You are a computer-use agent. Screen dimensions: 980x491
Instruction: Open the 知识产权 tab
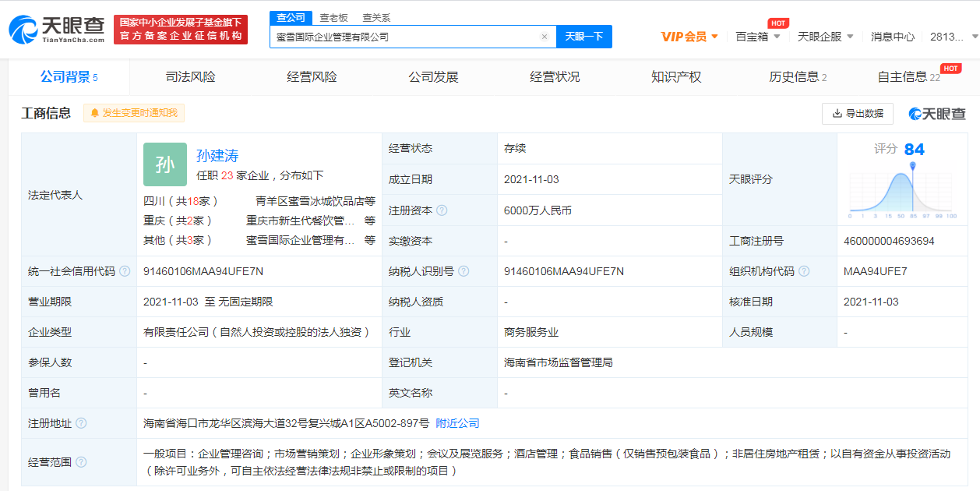(676, 77)
